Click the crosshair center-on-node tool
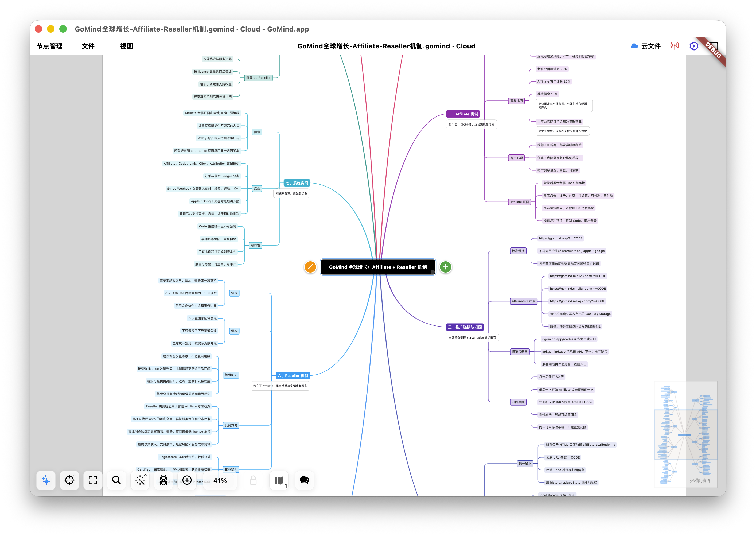Viewport: 756px width, 536px height. 69,480
